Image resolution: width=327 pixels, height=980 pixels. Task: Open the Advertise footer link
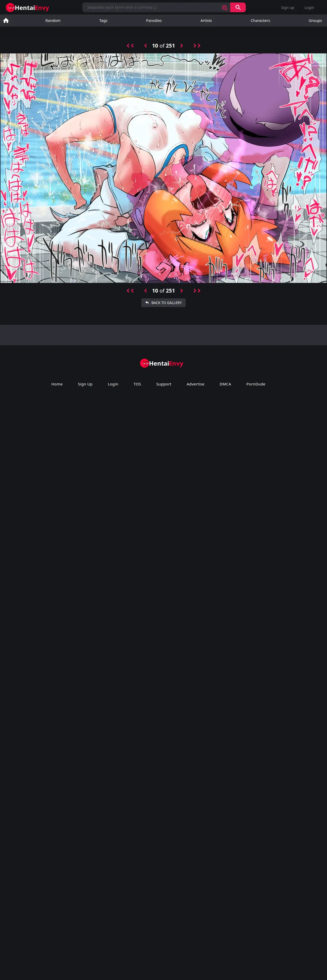tap(196, 384)
